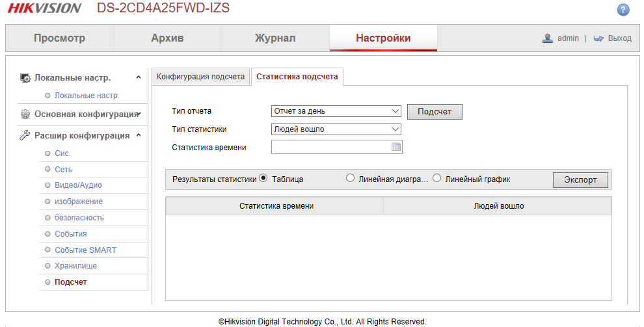Switch to the Архив tab
This screenshot has width=644, height=327.
point(168,38)
